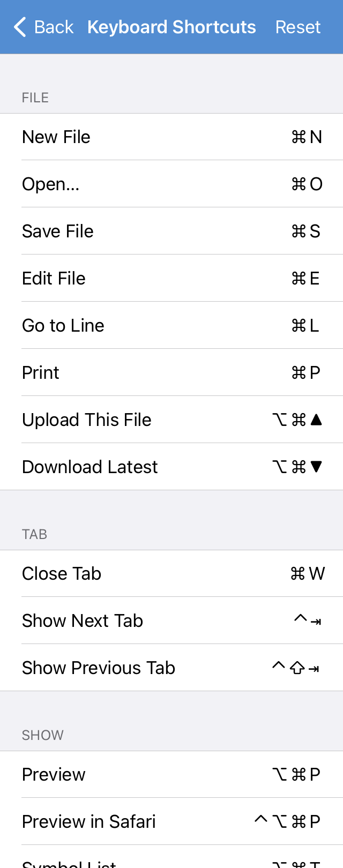The width and height of the screenshot is (343, 868).
Task: Tap the Reset button
Action: [297, 27]
